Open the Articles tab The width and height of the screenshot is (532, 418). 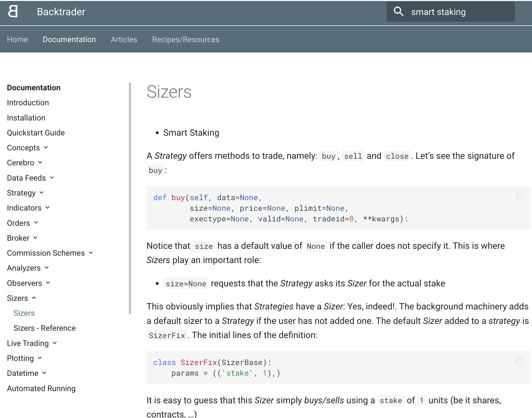pyautogui.click(x=124, y=39)
